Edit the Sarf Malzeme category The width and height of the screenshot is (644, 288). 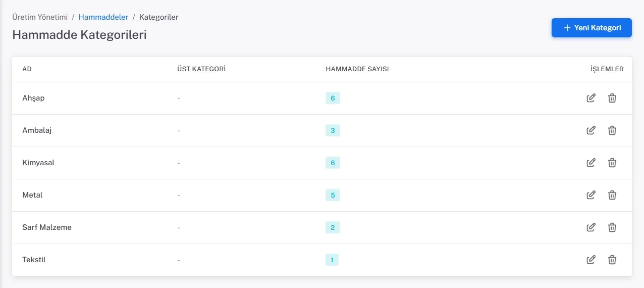[x=591, y=227]
